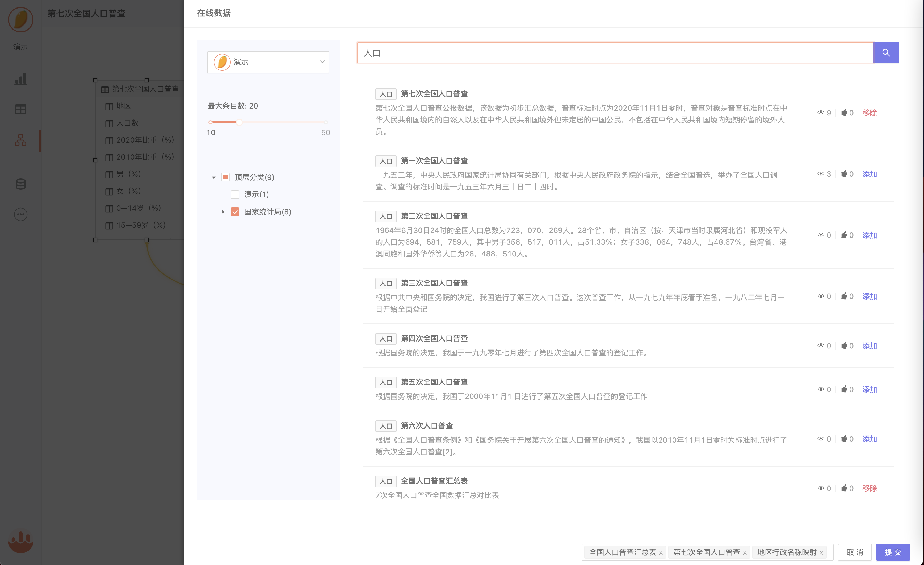Click the thumbs-up icon for 第五次全国人口普查
Image resolution: width=924 pixels, height=565 pixels.
point(843,389)
